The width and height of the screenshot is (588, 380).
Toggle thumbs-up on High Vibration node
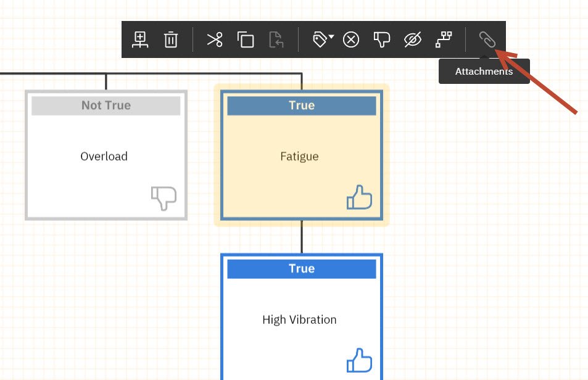pyautogui.click(x=359, y=360)
